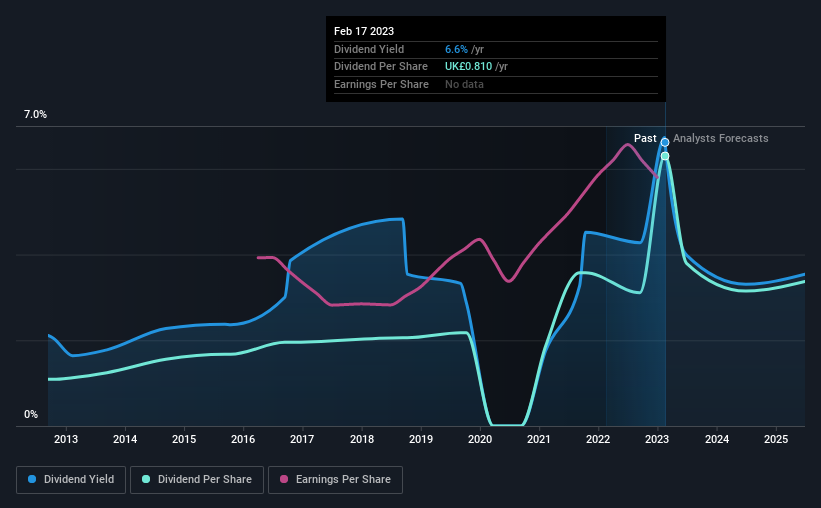Toggle the Dividend Yield legend button
The height and width of the screenshot is (508, 821).
[71, 480]
